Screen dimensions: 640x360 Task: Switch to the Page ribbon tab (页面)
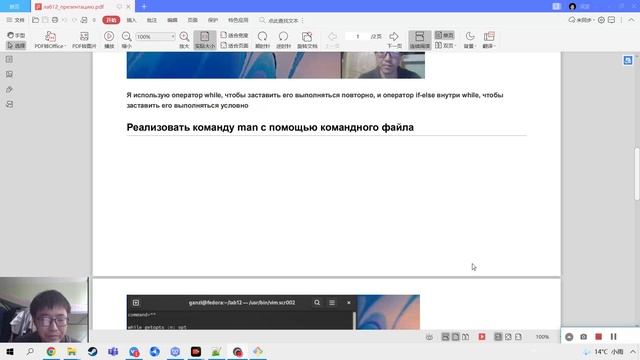pyautogui.click(x=193, y=20)
